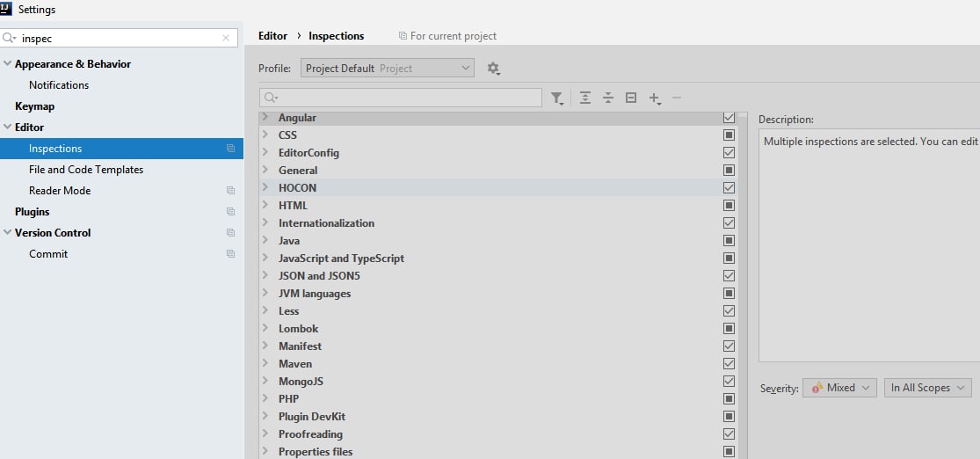The height and width of the screenshot is (459, 980).
Task: Click the Editor breadcrumb link
Action: click(272, 36)
